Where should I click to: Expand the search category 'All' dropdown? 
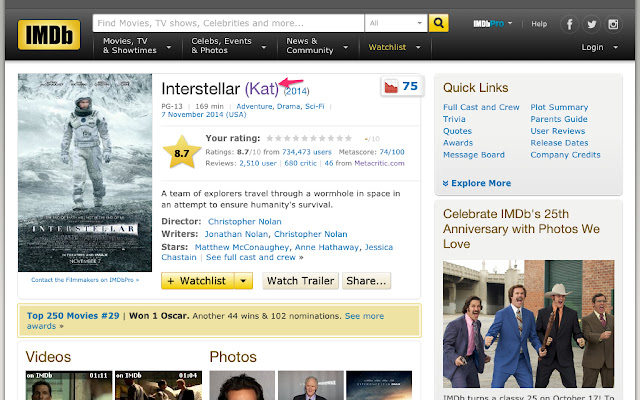point(396,23)
